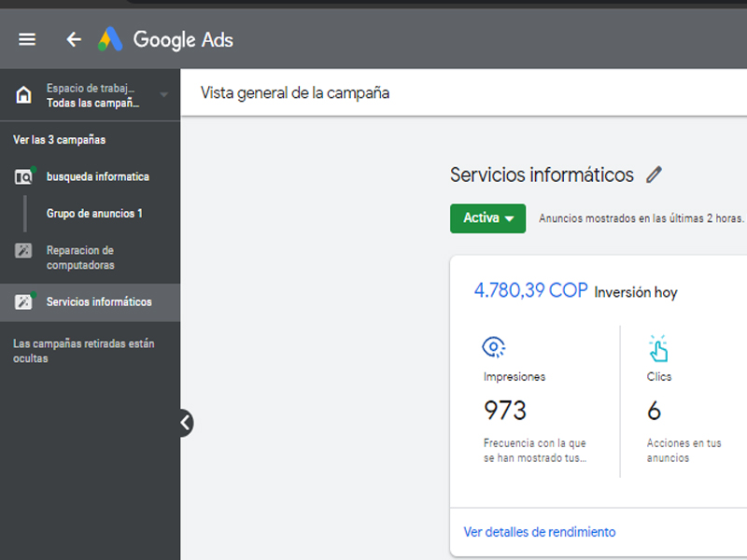Click the back arrow in header

click(74, 39)
